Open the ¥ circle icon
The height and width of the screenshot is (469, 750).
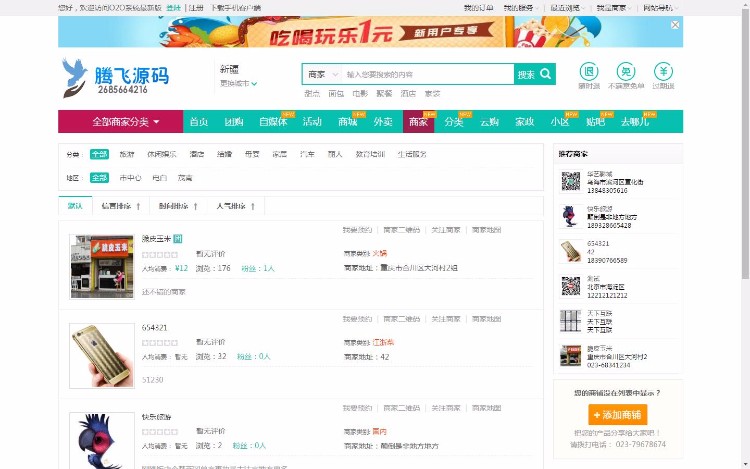click(x=663, y=72)
